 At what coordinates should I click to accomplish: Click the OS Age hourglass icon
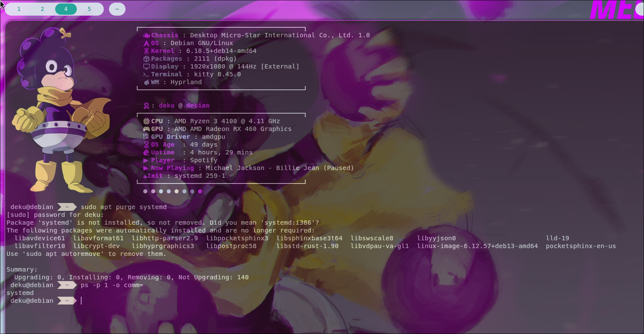(146, 145)
